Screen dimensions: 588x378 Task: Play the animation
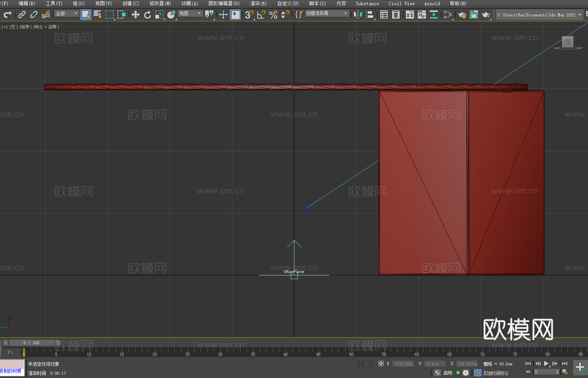tap(546, 364)
